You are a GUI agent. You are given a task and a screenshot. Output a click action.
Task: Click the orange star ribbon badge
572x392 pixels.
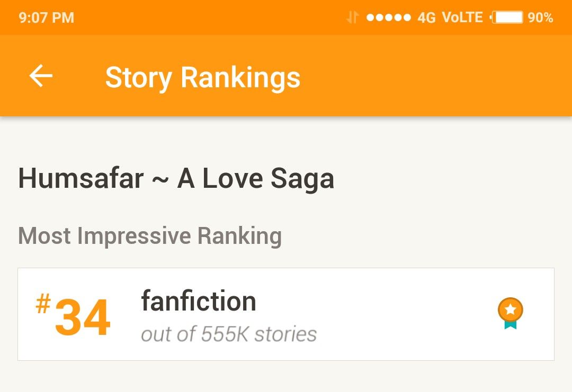click(511, 313)
